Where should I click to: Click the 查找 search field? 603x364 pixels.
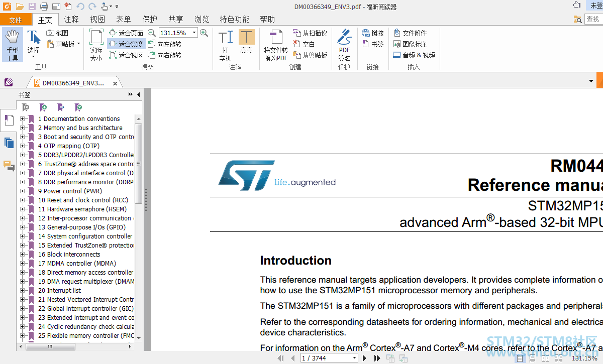[x=593, y=19]
